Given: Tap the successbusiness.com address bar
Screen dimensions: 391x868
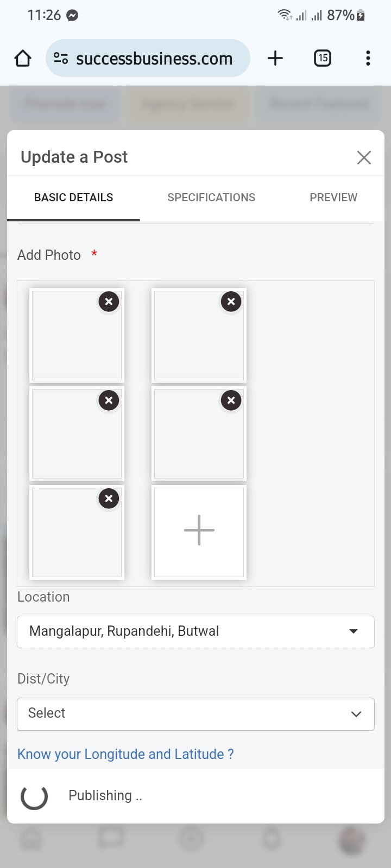Looking at the screenshot, I should (154, 58).
